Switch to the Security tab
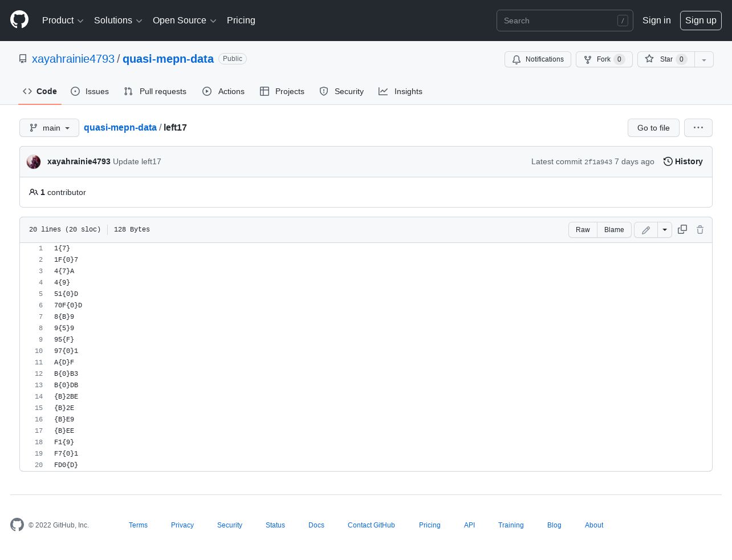 [341, 91]
